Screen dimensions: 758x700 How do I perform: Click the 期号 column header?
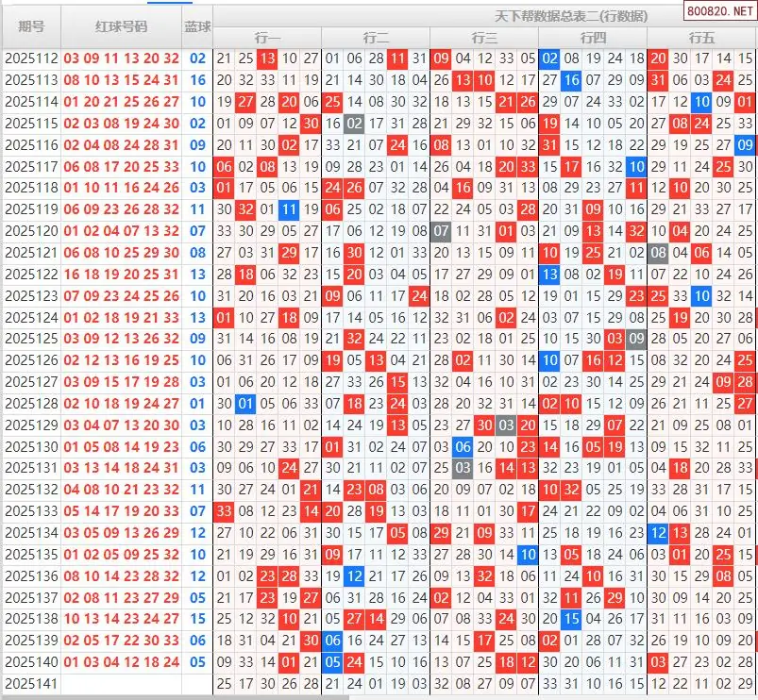pyautogui.click(x=31, y=26)
